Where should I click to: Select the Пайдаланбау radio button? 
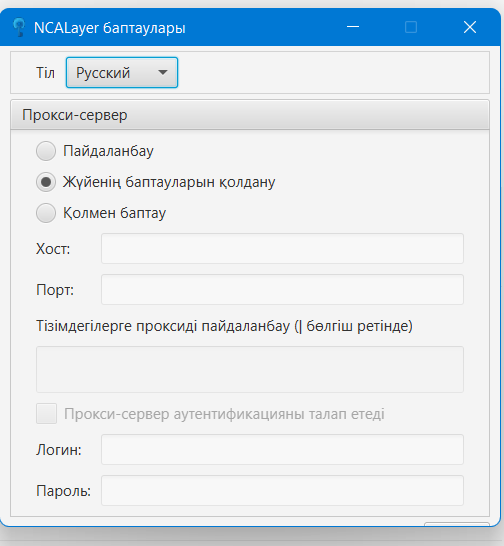click(x=46, y=151)
